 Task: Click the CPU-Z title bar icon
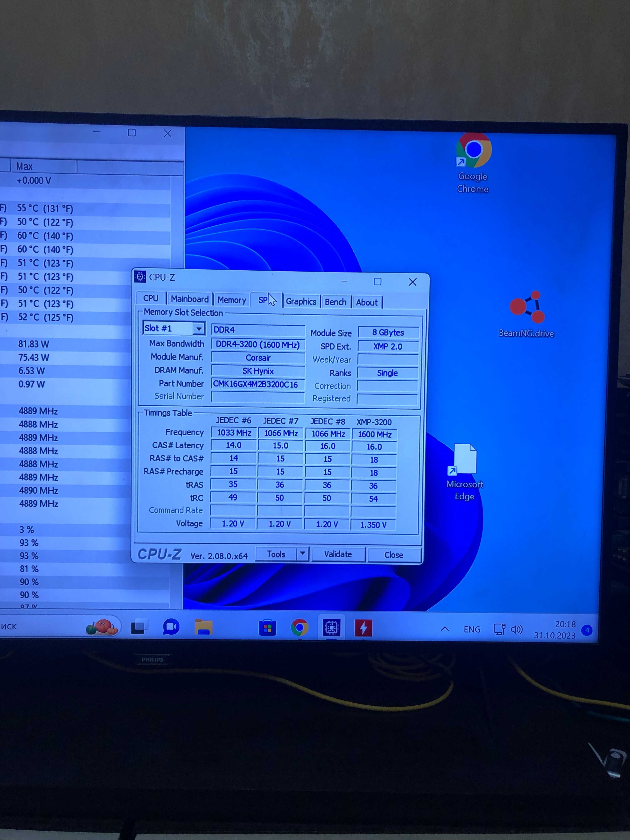(140, 277)
